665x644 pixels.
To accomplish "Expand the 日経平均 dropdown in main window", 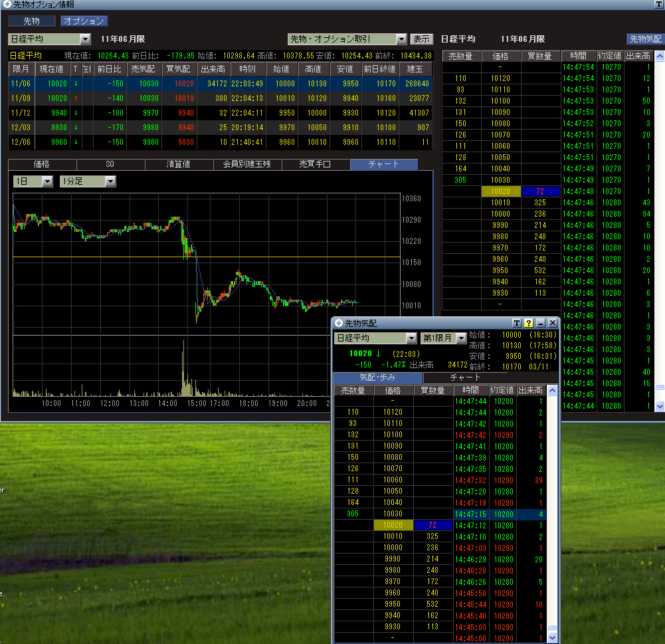I will pos(84,39).
